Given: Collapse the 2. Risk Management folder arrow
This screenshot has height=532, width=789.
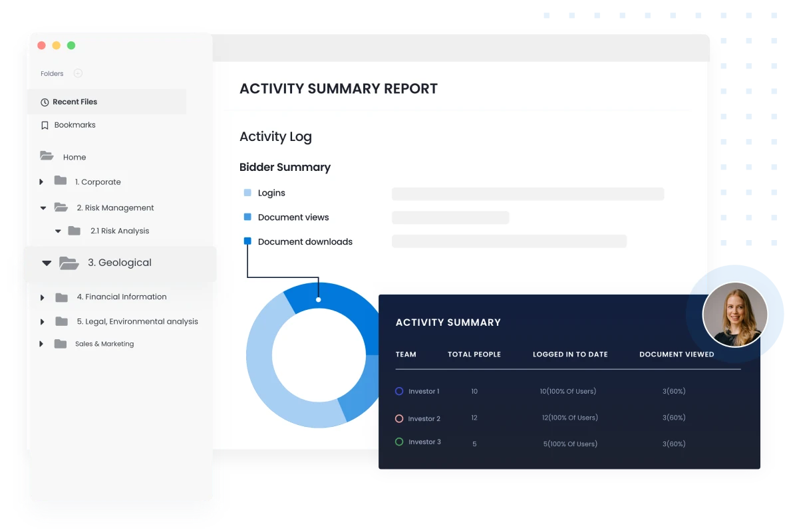Looking at the screenshot, I should click(43, 207).
